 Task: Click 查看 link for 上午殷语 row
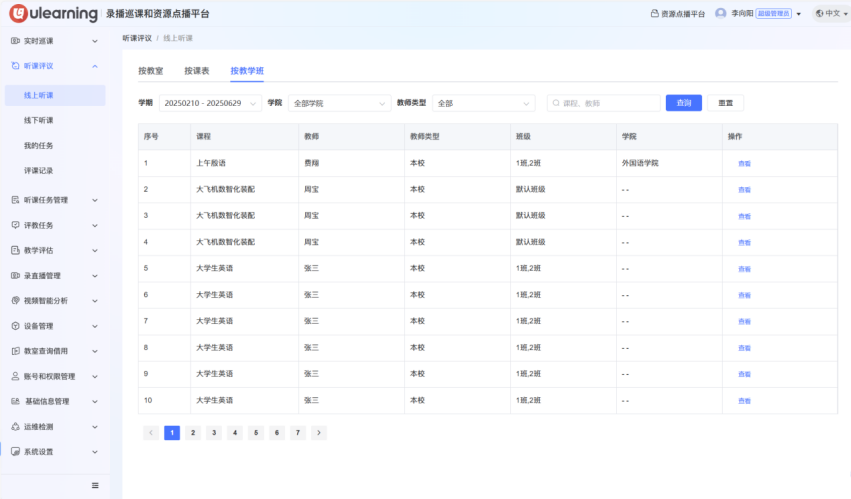(x=744, y=163)
